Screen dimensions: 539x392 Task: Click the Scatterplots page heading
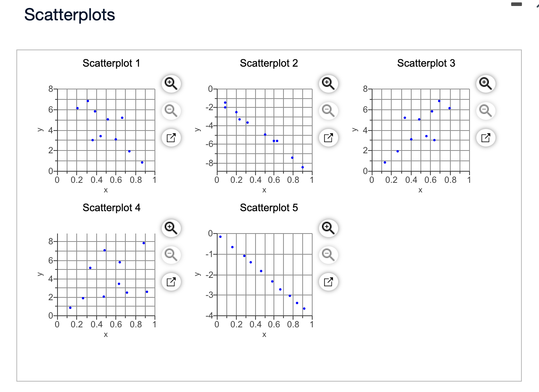pyautogui.click(x=69, y=15)
